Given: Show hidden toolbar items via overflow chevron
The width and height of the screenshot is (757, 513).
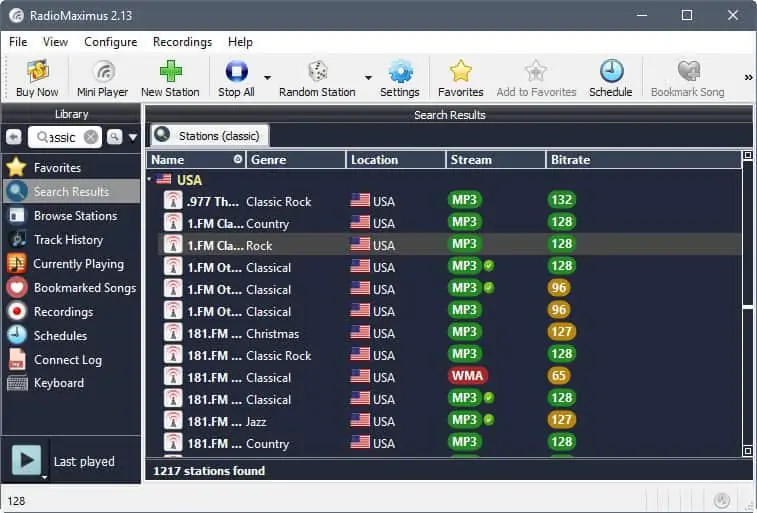Looking at the screenshot, I should (x=748, y=78).
